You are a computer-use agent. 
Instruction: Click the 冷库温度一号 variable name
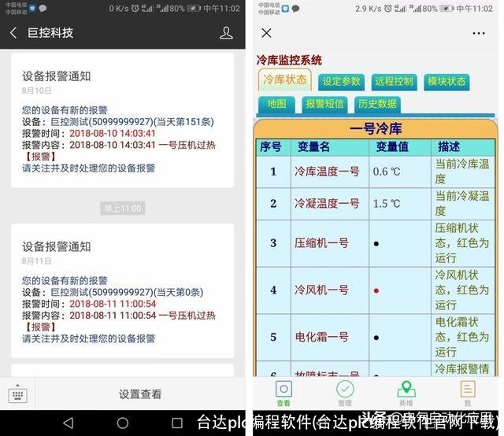pos(327,172)
